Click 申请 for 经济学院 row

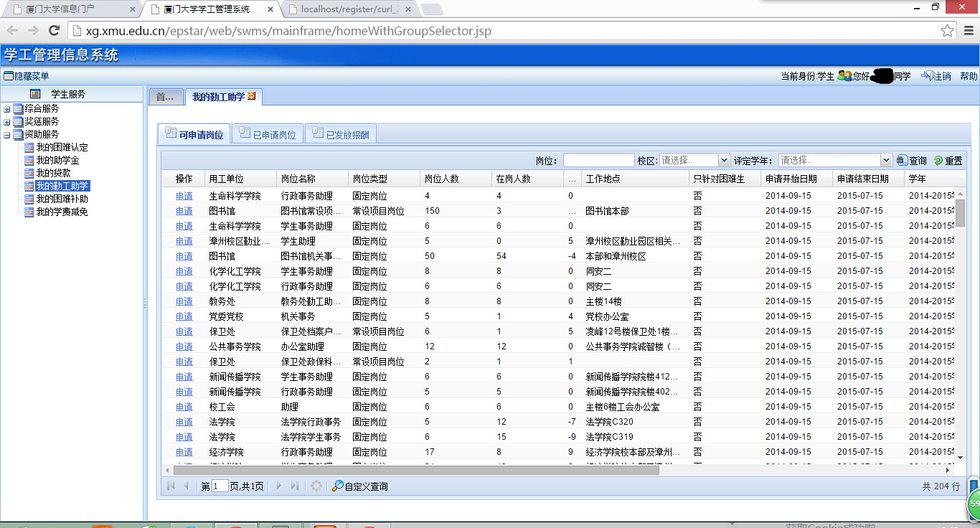click(x=184, y=452)
